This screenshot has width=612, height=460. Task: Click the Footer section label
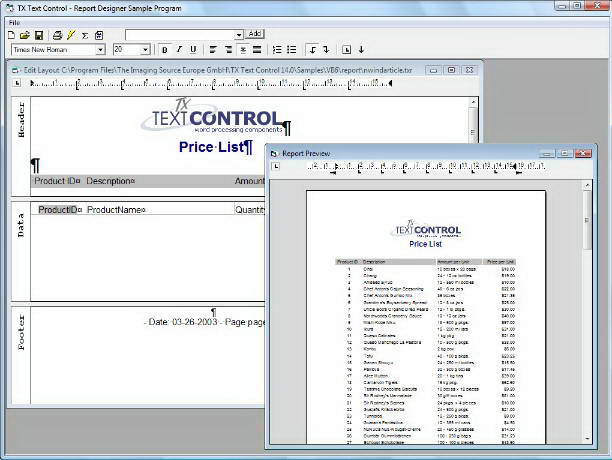coord(21,332)
